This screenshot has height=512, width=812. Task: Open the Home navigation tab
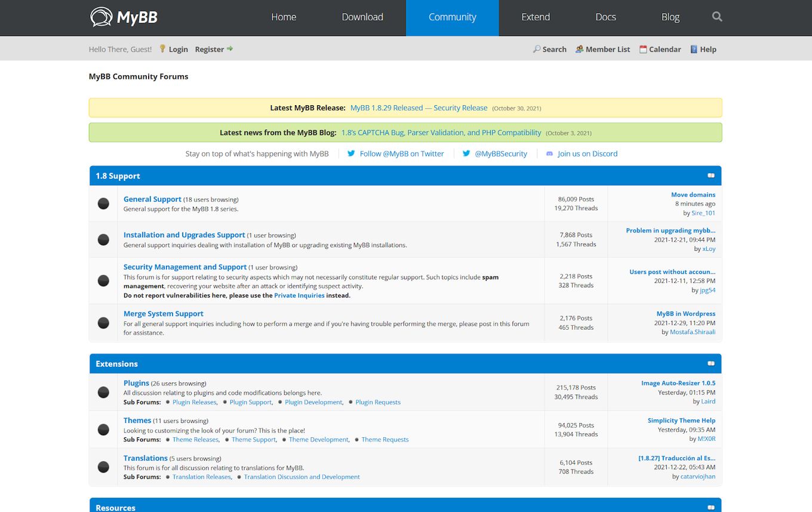click(x=284, y=17)
